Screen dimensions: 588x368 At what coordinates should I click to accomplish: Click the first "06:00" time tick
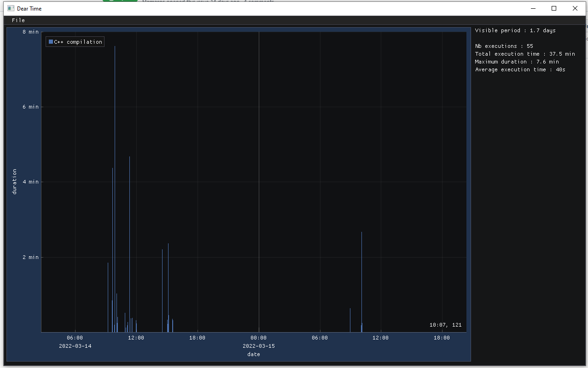[75, 337]
